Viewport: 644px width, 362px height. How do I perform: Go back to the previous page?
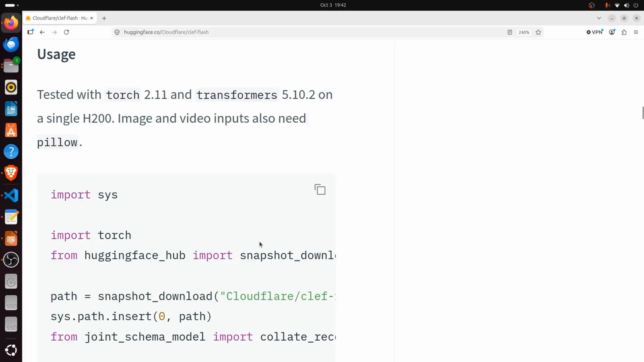(x=42, y=32)
